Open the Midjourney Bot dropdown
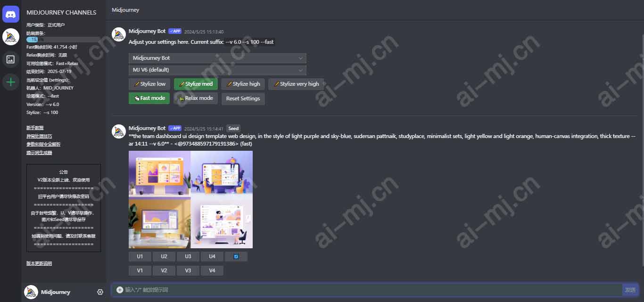The width and height of the screenshot is (644, 302). (217, 58)
